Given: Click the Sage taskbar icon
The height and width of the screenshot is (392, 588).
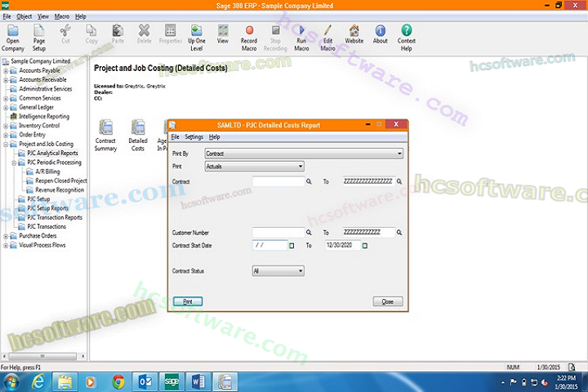Looking at the screenshot, I should (171, 382).
